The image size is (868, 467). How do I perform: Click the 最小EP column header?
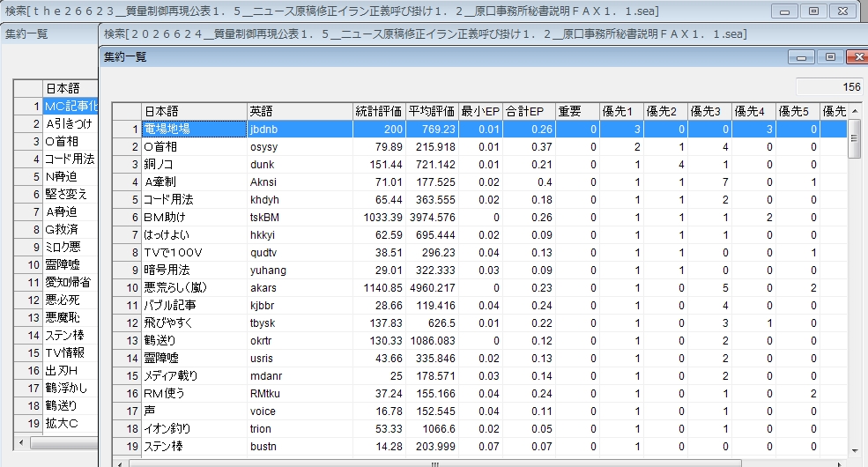480,111
